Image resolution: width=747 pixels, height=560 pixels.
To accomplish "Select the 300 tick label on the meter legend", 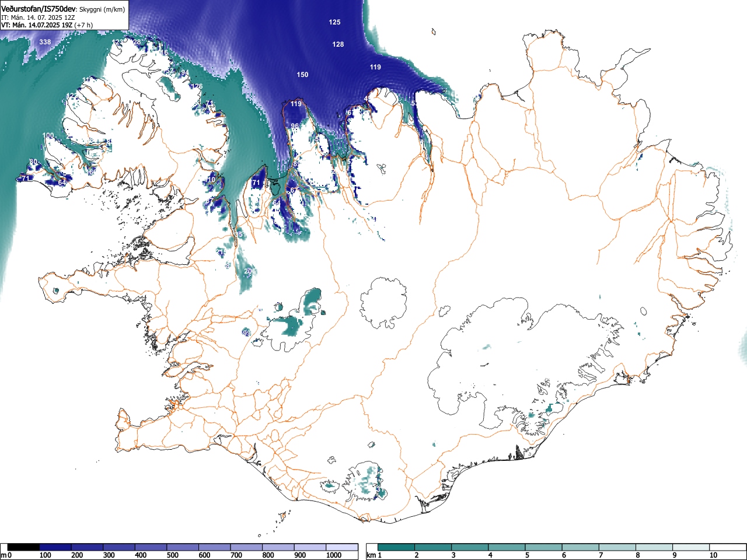I will pos(109,555).
